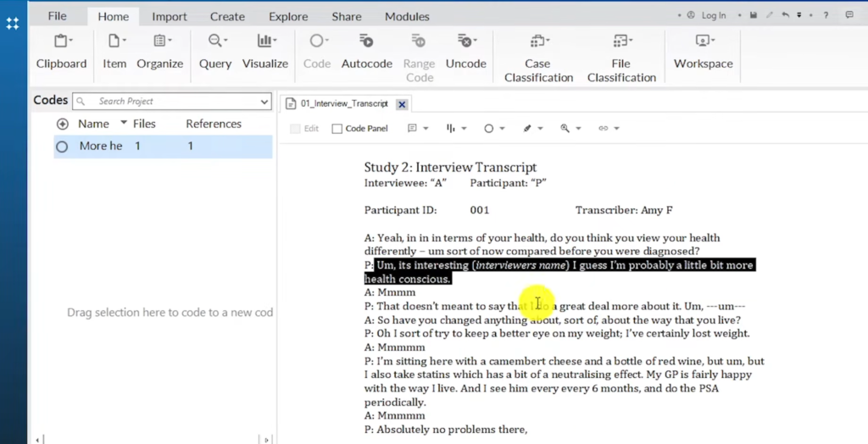The width and height of the screenshot is (868, 444).
Task: Click the Participant ID: label
Action: coord(400,210)
